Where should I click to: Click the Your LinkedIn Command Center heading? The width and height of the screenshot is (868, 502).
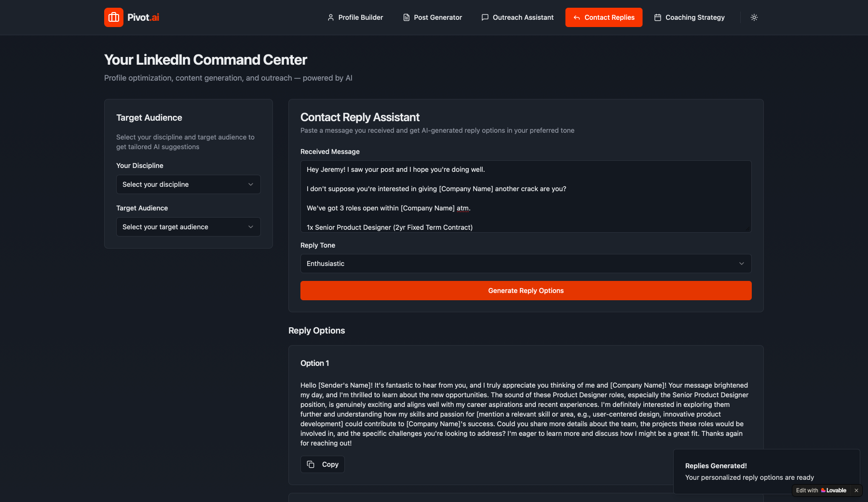click(x=205, y=60)
